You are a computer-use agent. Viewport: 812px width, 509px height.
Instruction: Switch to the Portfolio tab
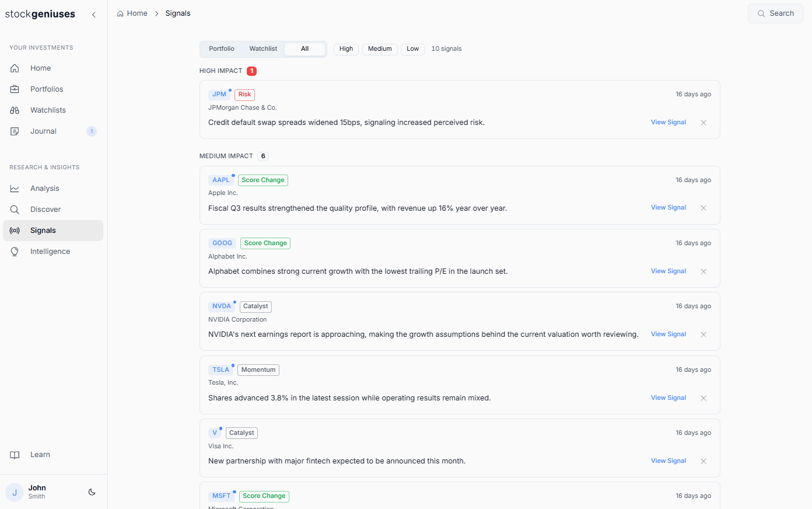(x=222, y=49)
